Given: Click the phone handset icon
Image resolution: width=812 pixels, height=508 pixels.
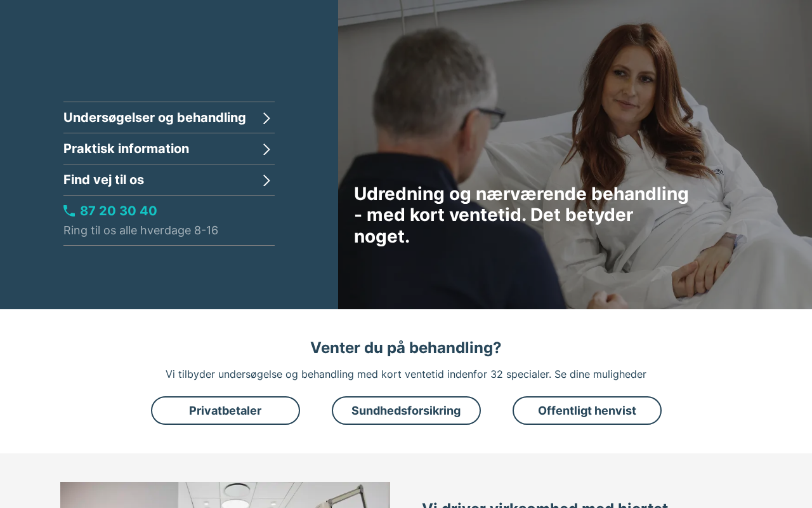Looking at the screenshot, I should [x=69, y=211].
